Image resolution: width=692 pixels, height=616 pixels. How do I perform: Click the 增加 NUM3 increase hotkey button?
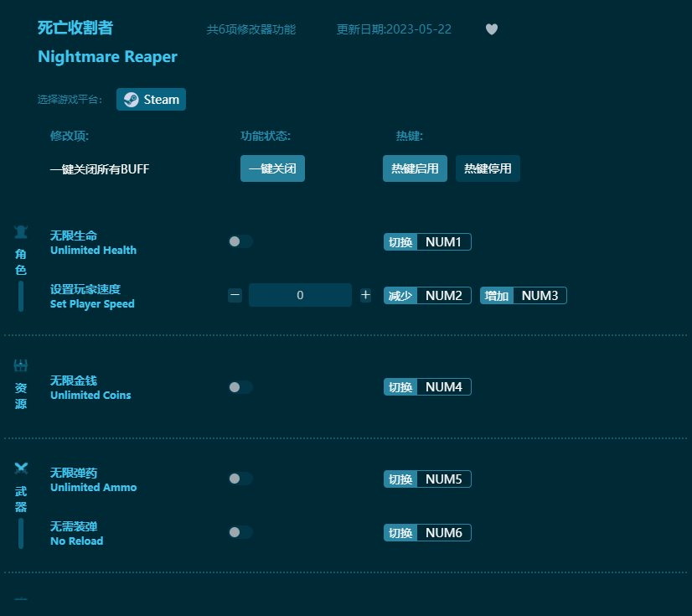coord(523,295)
